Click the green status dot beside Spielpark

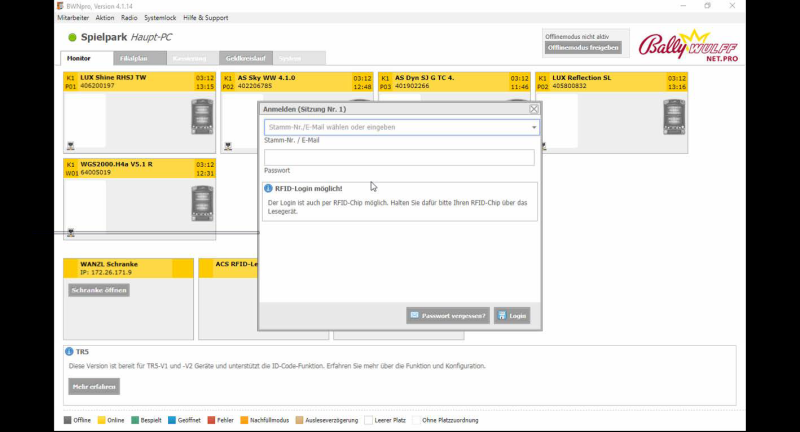point(72,37)
